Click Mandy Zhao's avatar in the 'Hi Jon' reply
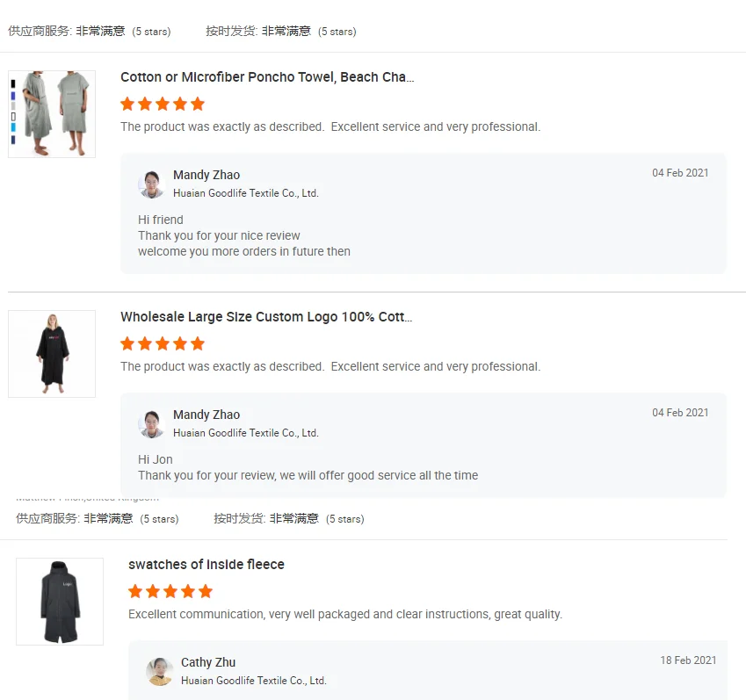This screenshot has width=746, height=700. 151,423
